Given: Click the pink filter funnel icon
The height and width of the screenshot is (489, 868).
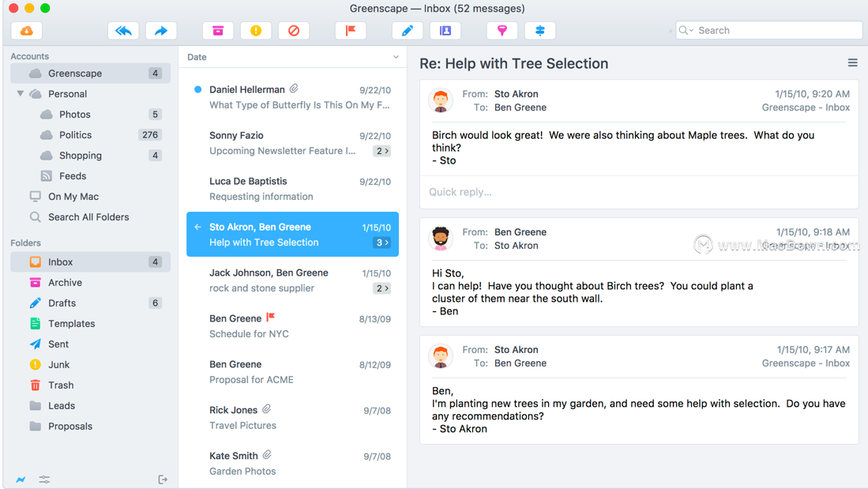Looking at the screenshot, I should click(x=502, y=31).
